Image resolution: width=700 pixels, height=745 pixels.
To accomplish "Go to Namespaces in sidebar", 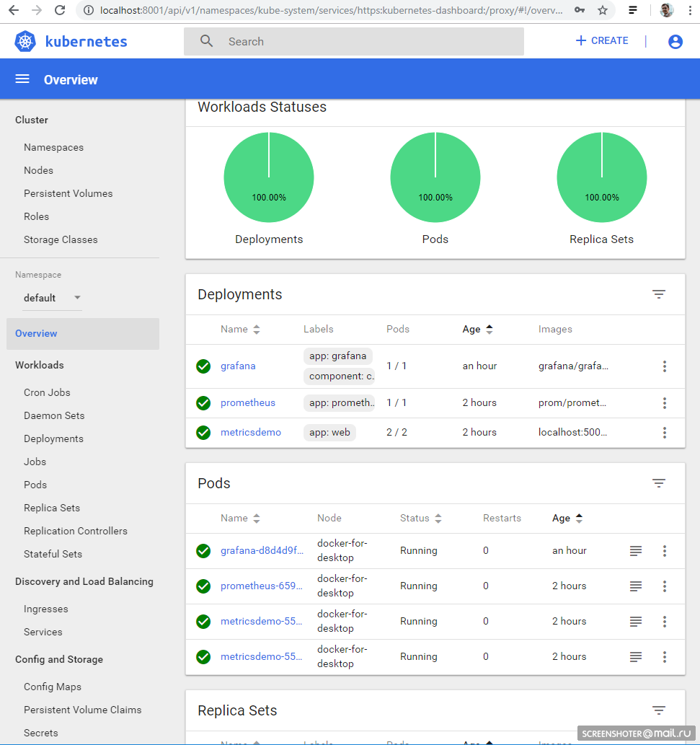I will 53,147.
